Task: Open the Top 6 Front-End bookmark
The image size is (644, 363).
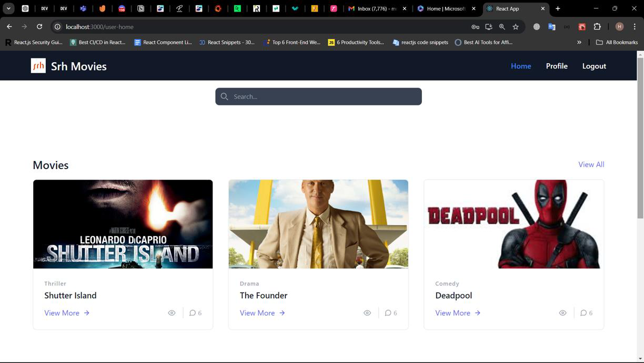Action: click(x=292, y=42)
